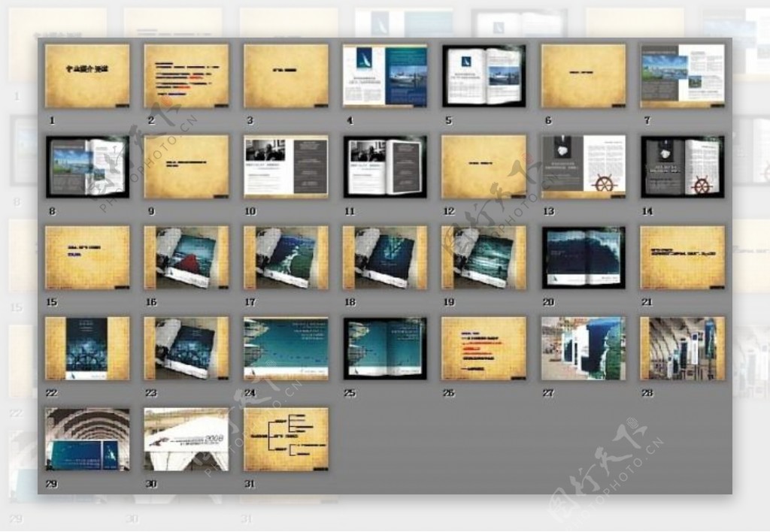The height and width of the screenshot is (532, 770).
Task: Select slide 24 teal coastline thumbnail
Action: click(x=286, y=349)
